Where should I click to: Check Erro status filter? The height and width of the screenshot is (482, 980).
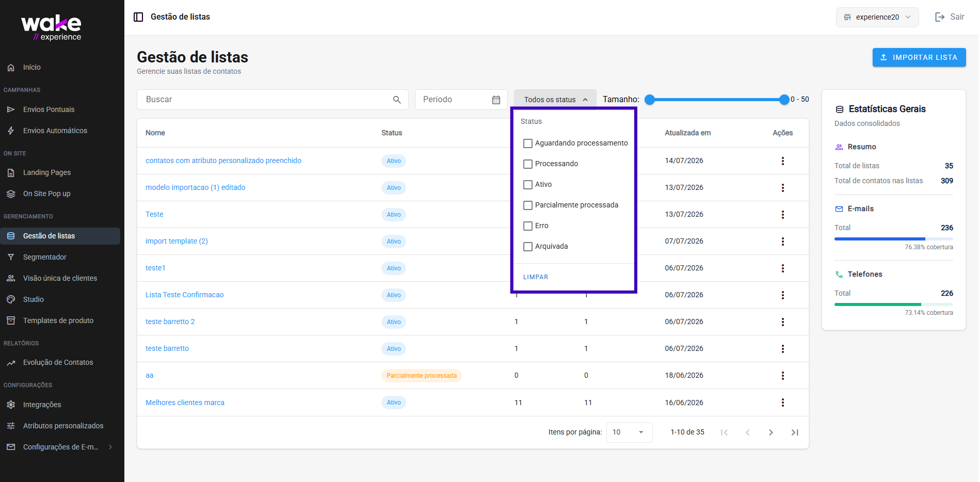pyautogui.click(x=528, y=226)
